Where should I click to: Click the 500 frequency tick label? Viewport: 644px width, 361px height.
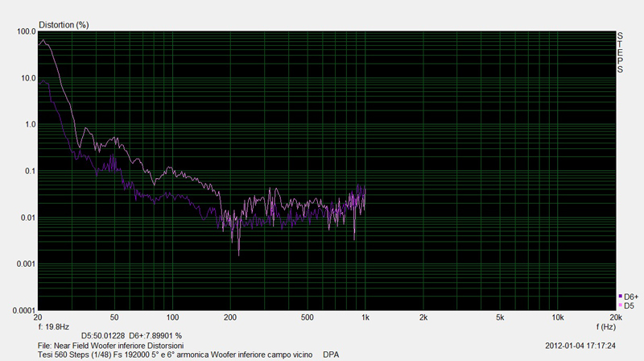pyautogui.click(x=308, y=317)
